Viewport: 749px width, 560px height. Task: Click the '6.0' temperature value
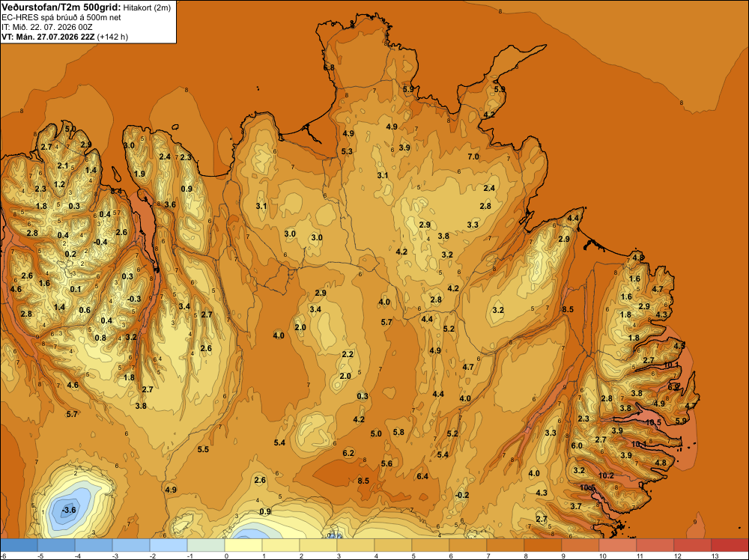tap(577, 445)
